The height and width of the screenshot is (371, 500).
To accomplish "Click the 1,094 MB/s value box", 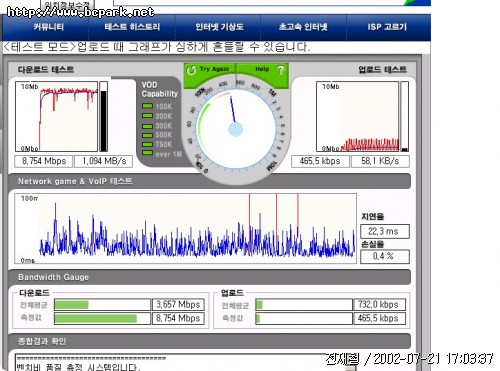I will (104, 161).
